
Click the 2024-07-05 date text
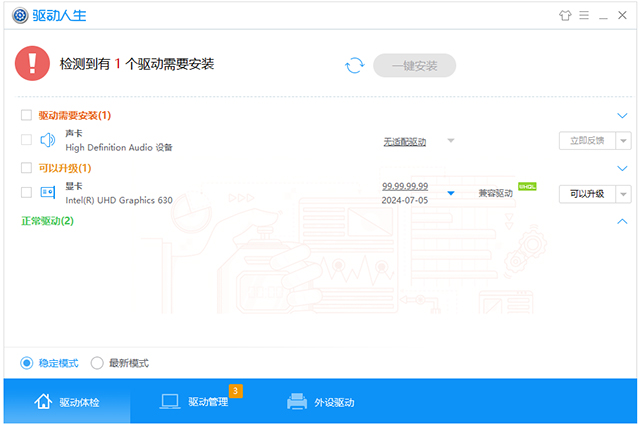pos(405,200)
